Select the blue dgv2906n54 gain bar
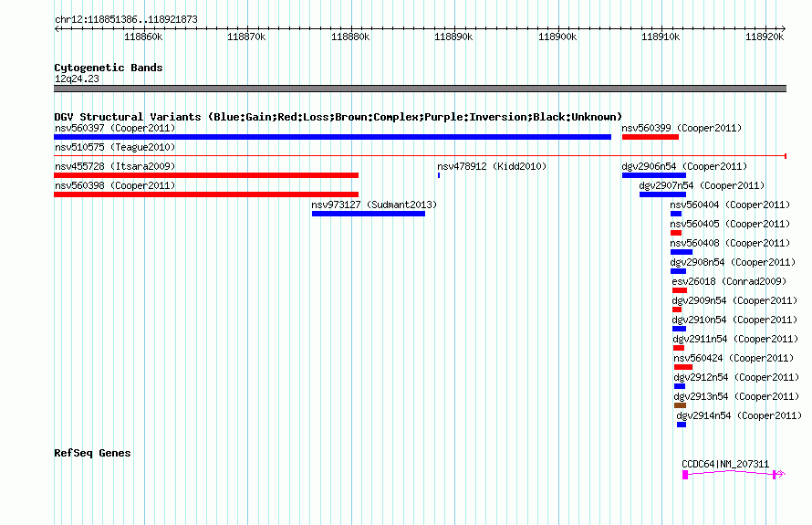The height and width of the screenshot is (525, 812). click(654, 175)
